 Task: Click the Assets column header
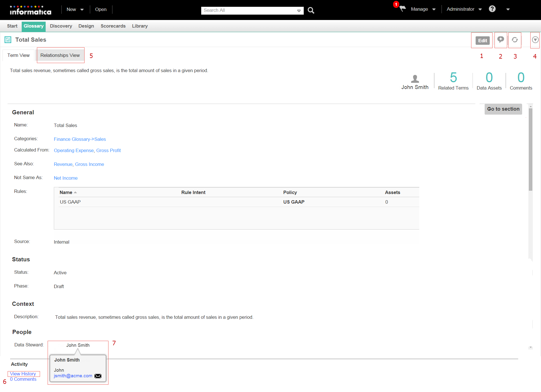(x=393, y=192)
